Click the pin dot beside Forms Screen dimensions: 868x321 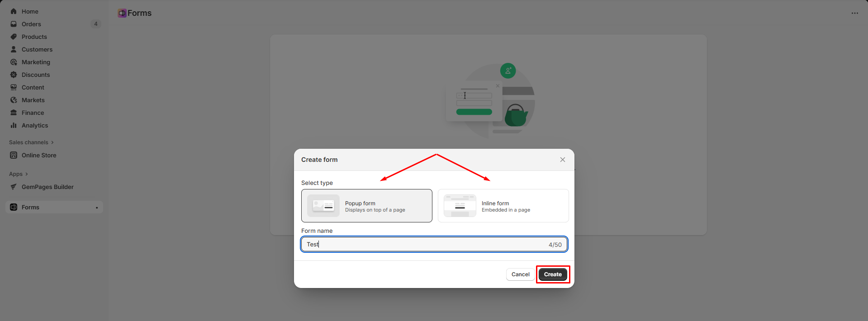(x=97, y=208)
